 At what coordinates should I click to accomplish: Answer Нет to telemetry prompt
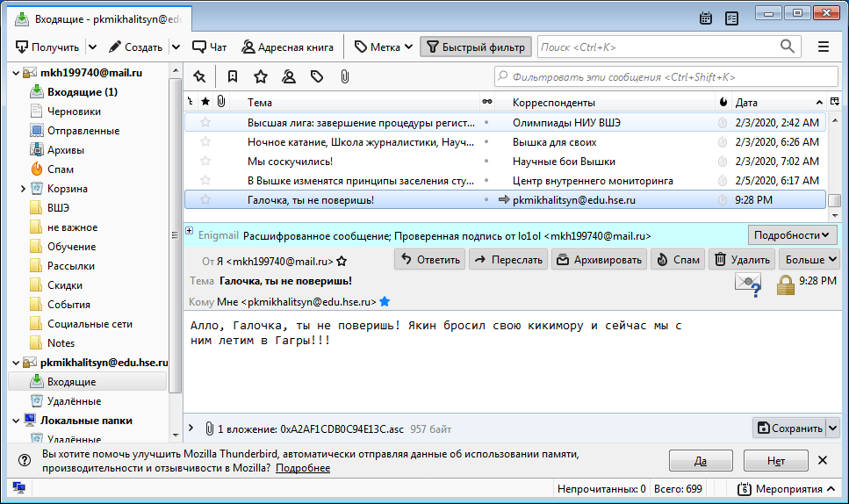click(x=776, y=461)
